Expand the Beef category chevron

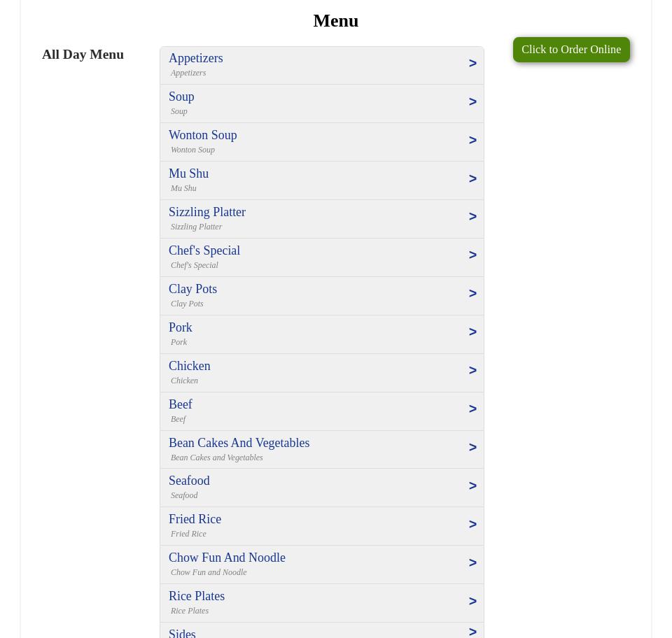pyautogui.click(x=472, y=409)
